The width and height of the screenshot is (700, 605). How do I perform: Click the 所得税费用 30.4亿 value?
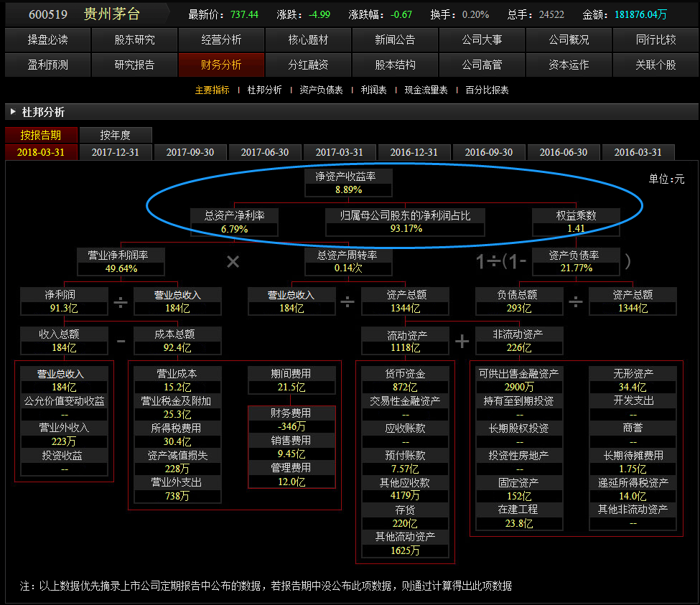(x=177, y=441)
